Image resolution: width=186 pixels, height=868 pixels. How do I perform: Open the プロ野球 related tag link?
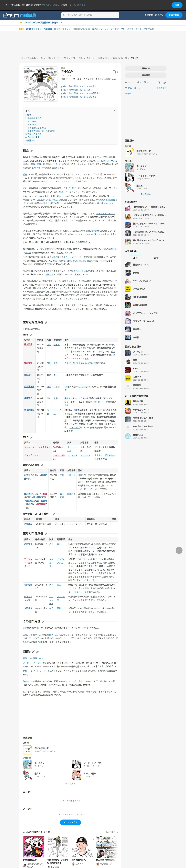tap(33, 658)
